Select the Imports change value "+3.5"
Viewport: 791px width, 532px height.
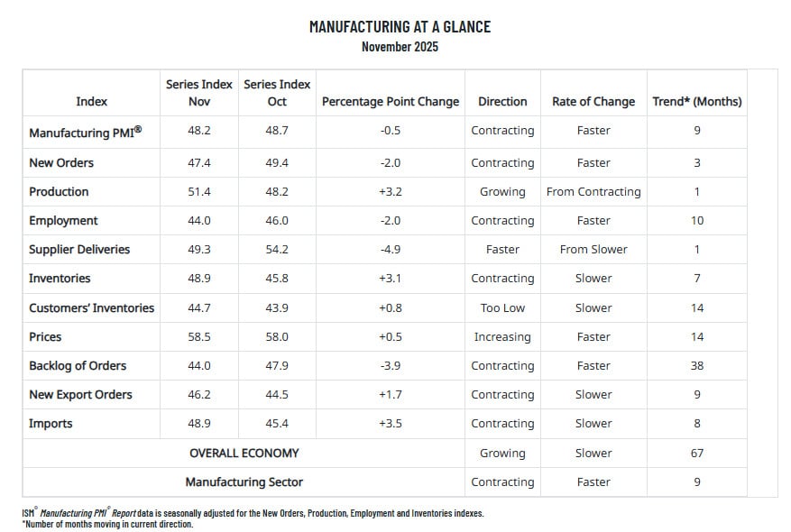pos(391,424)
